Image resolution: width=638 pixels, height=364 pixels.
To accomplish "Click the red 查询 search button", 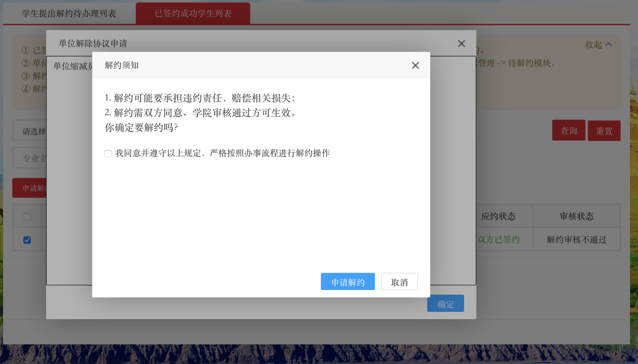I will pyautogui.click(x=569, y=131).
